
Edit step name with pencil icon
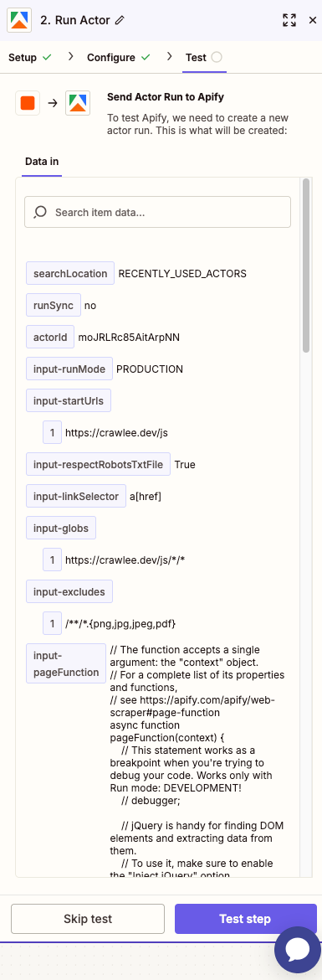[120, 20]
